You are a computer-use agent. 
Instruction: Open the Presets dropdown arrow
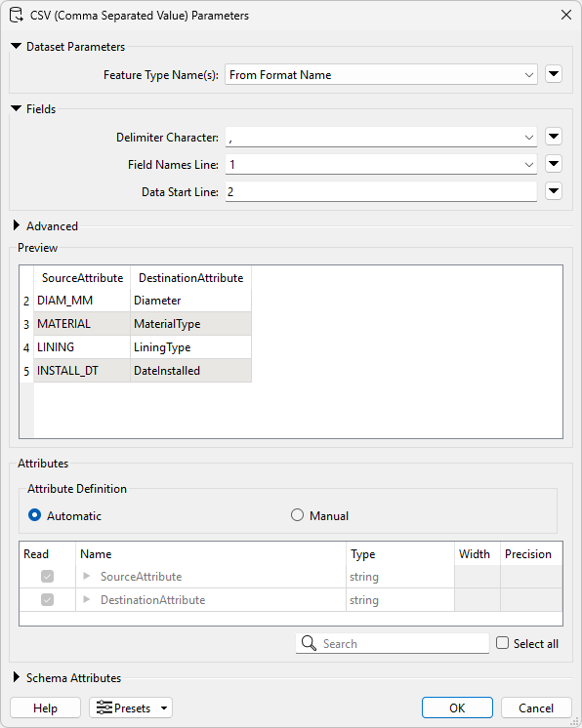pos(164,708)
